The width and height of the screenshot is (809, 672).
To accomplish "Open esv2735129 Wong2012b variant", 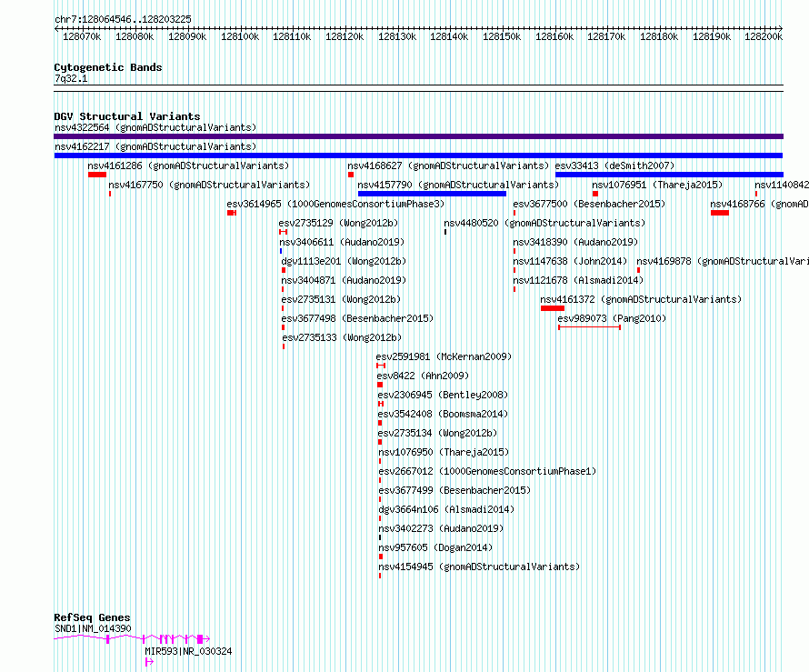I will [x=338, y=223].
